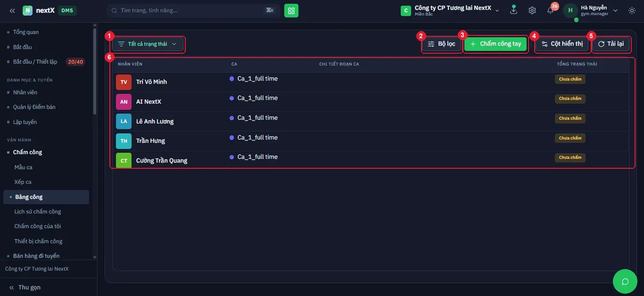Viewport: 644px width, 296px height.
Task: Click Thu gọn to collapse sidebar
Action: pos(25,288)
